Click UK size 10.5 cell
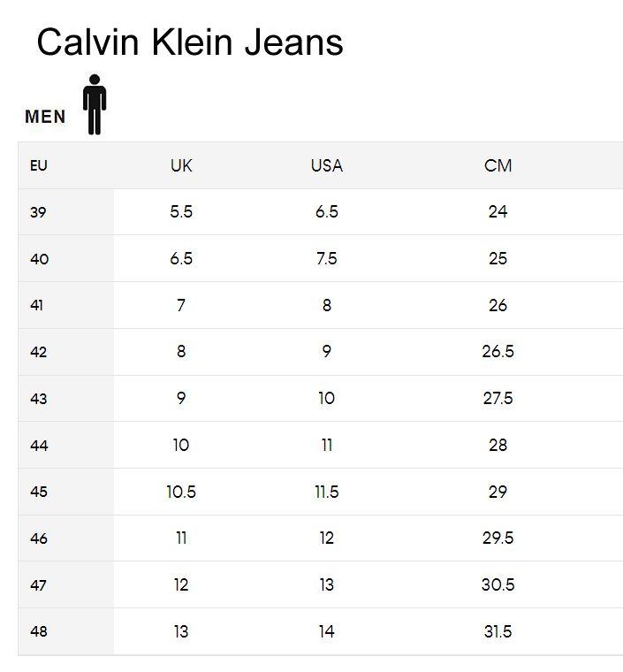Screen dimensions: 623x672 181,492
